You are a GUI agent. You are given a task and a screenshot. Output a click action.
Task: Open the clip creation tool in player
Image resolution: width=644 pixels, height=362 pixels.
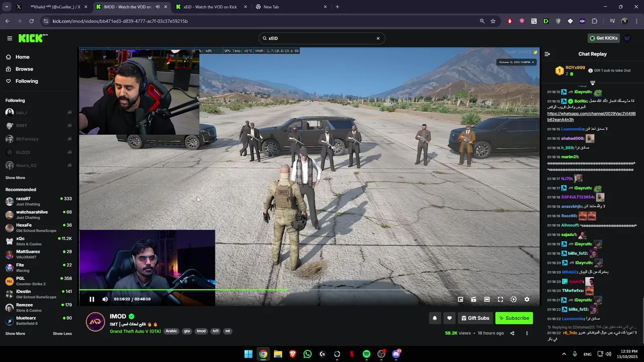[473, 299]
